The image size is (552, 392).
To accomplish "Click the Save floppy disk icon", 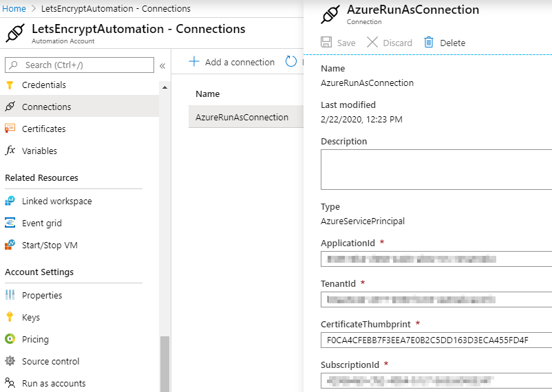I will tap(326, 42).
